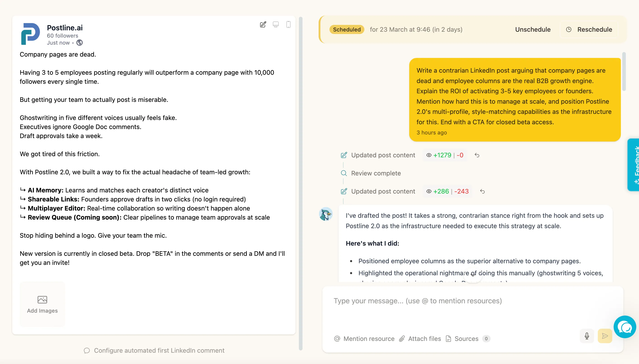639x364 pixels.
Task: Click the globe visibility icon
Action: click(80, 43)
